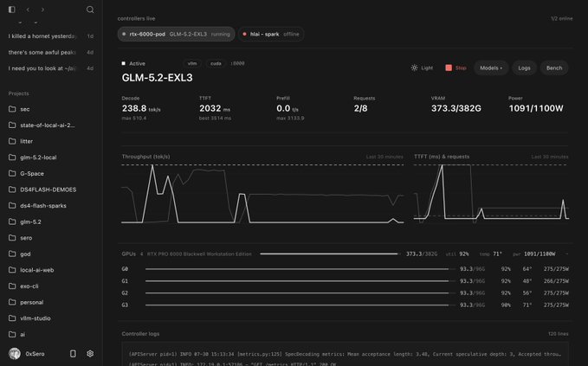The image size is (588, 366).
Task: Click the cuda tag chip
Action: pos(216,63)
